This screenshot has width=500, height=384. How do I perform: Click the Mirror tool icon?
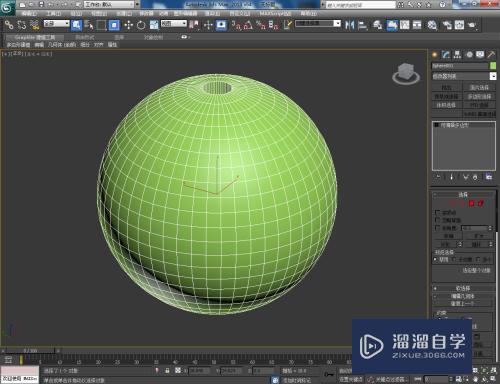[349, 25]
